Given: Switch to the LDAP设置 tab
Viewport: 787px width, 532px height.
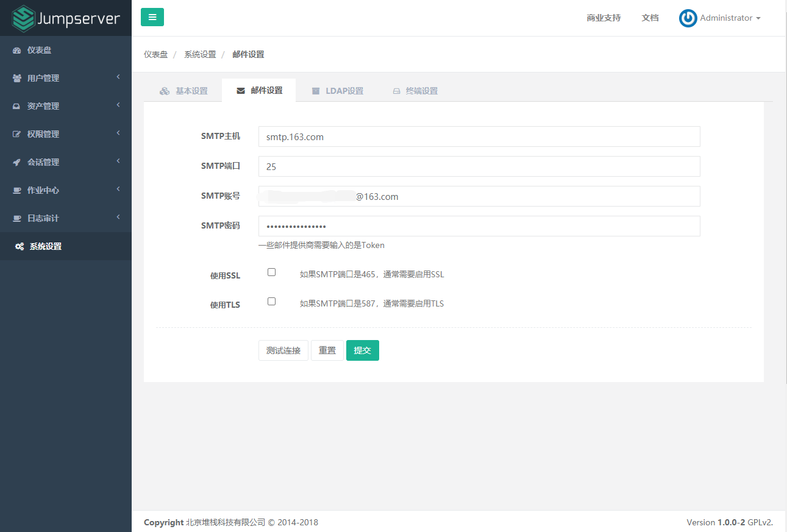Looking at the screenshot, I should (x=338, y=90).
